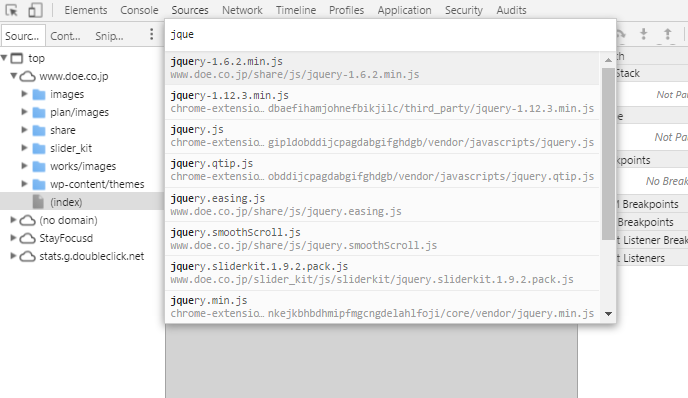Click the slider_kit folder icon
The width and height of the screenshot is (688, 398).
(39, 148)
